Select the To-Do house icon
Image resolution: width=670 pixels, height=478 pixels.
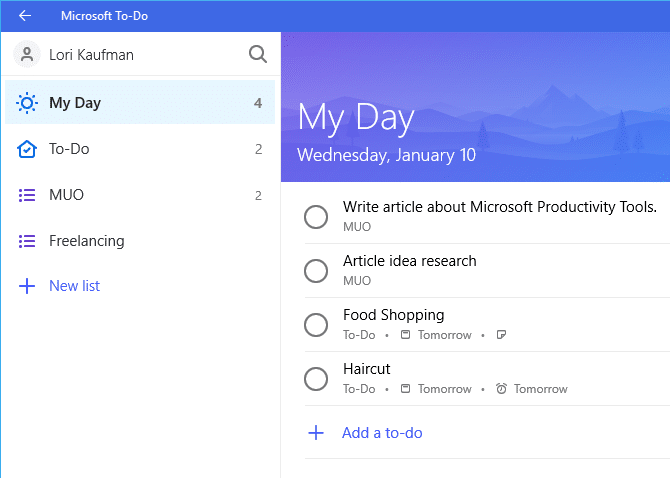click(26, 149)
